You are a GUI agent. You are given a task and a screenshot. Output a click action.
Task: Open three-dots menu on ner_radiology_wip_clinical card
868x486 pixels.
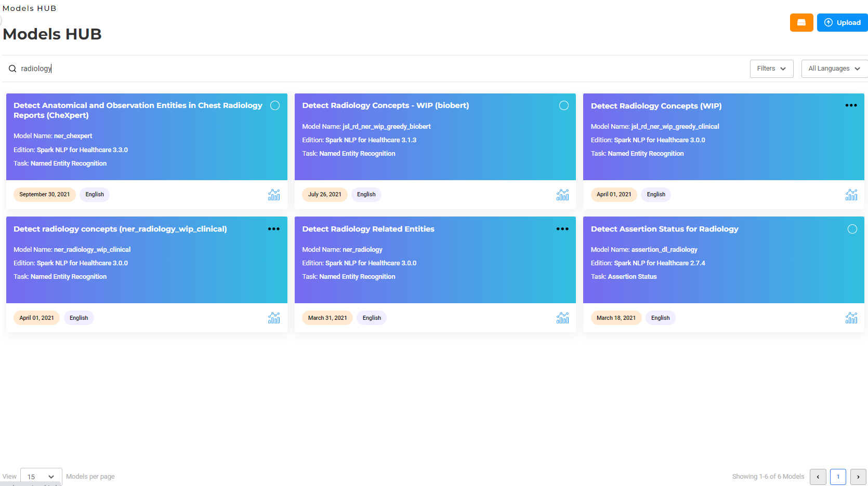point(274,229)
